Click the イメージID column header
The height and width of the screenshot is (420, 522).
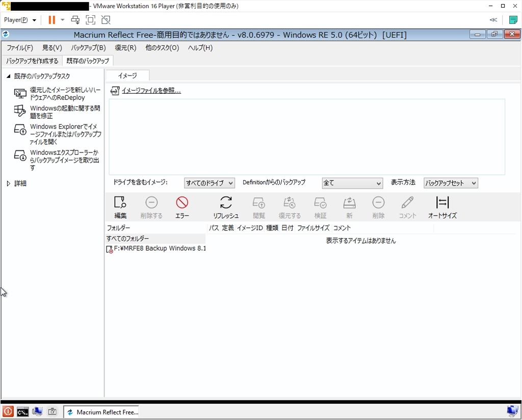pyautogui.click(x=250, y=228)
